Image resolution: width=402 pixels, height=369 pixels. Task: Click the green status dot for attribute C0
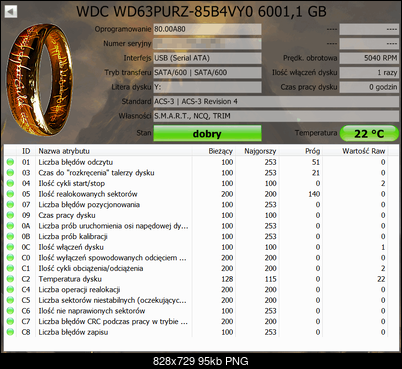point(10,258)
